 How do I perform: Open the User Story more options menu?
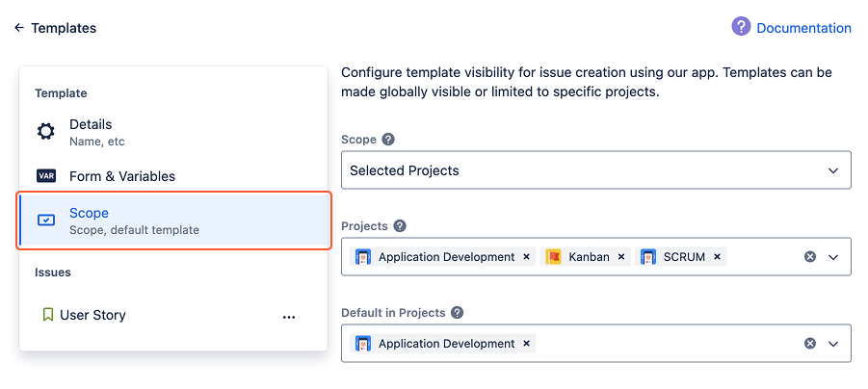289,316
